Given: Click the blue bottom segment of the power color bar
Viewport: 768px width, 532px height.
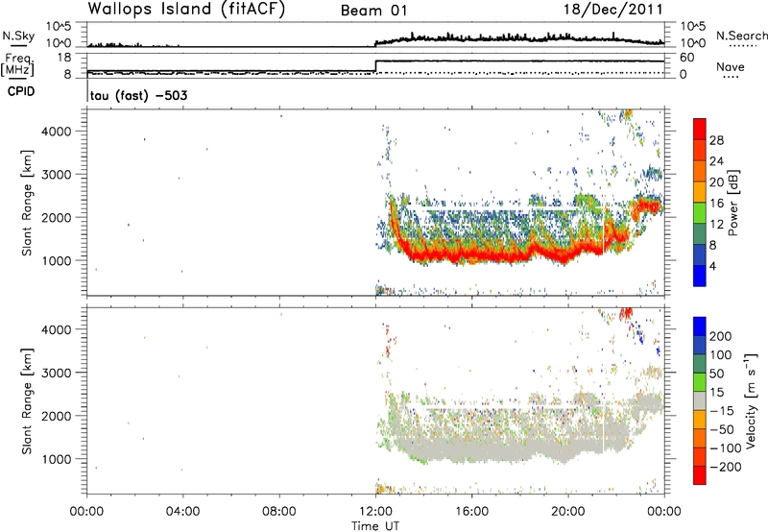Looking at the screenshot, I should [x=700, y=276].
